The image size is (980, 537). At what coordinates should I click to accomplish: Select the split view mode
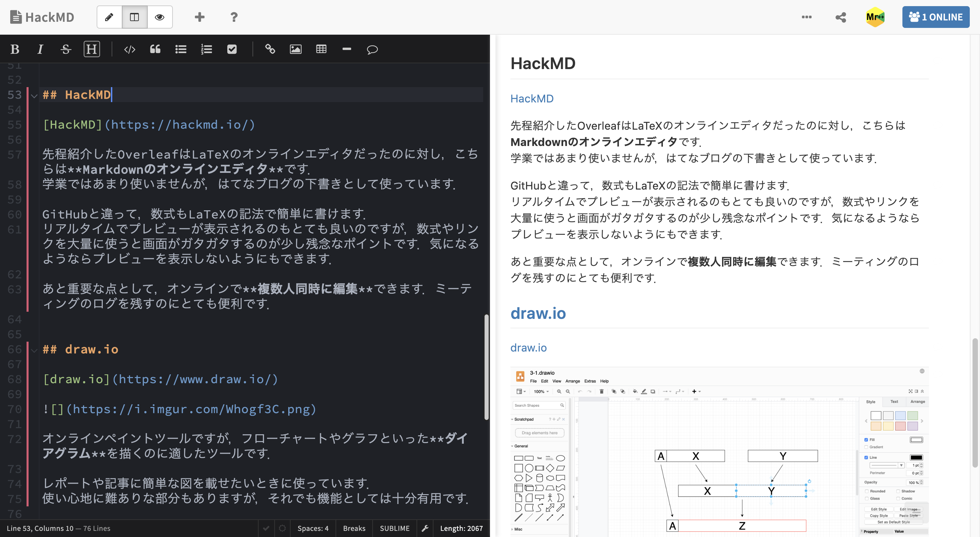tap(134, 17)
